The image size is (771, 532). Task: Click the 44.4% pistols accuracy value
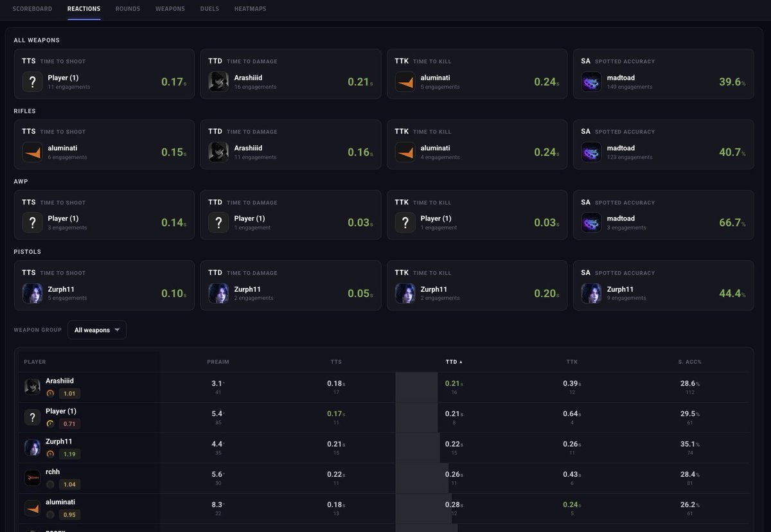[732, 294]
